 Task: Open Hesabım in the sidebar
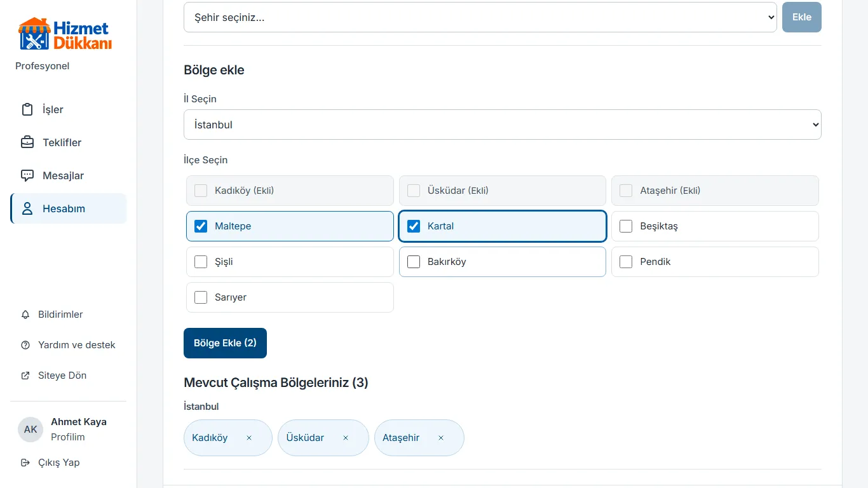[x=69, y=208]
